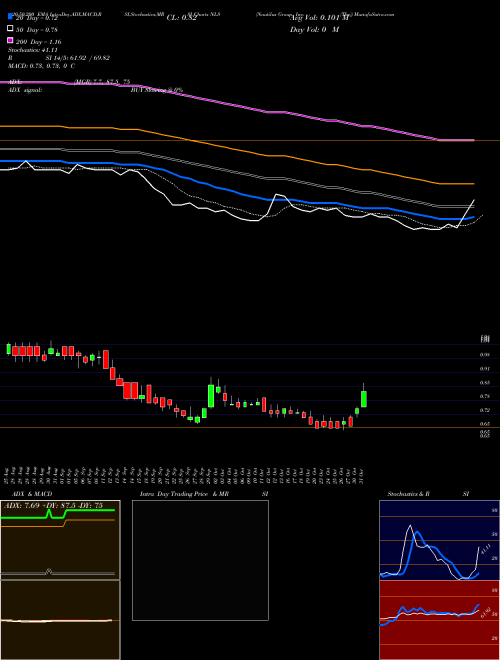Image resolution: width=500 pixels, height=660 pixels.
Task: Click the blue 20 Day legend swatch
Action: (10, 16)
